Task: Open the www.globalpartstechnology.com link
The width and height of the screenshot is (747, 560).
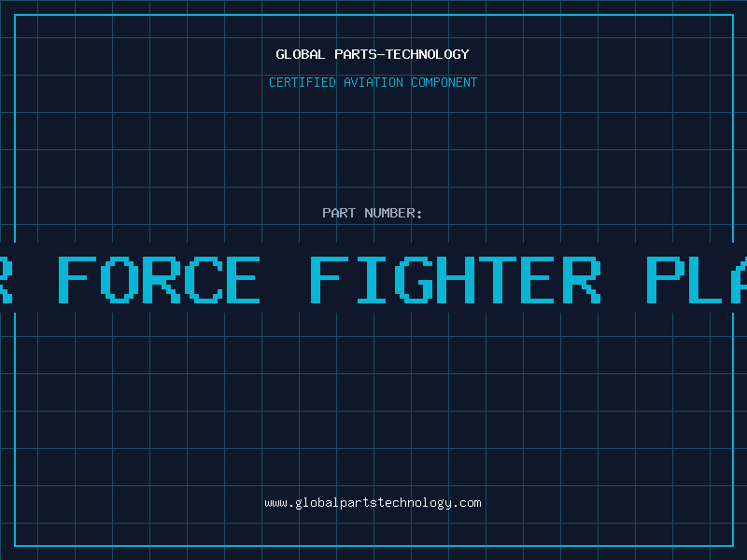Action: [373, 503]
